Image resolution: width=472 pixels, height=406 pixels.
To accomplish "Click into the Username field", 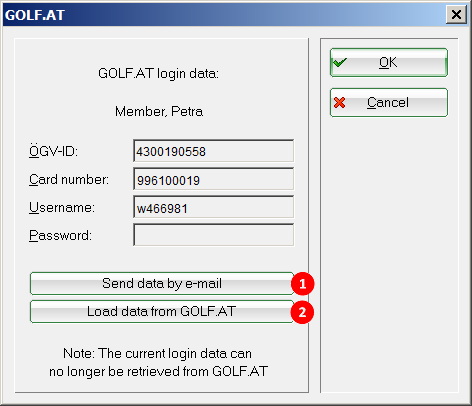I will (214, 207).
